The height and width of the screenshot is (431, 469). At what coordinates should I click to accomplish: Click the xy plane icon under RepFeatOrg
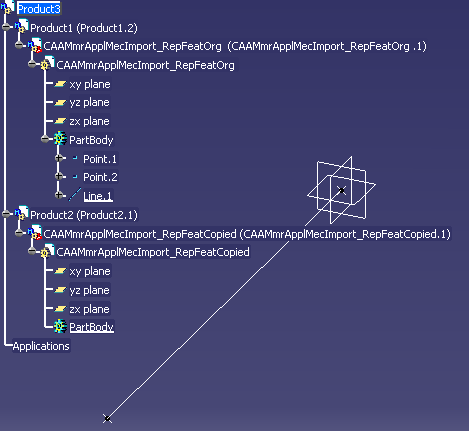[60, 84]
